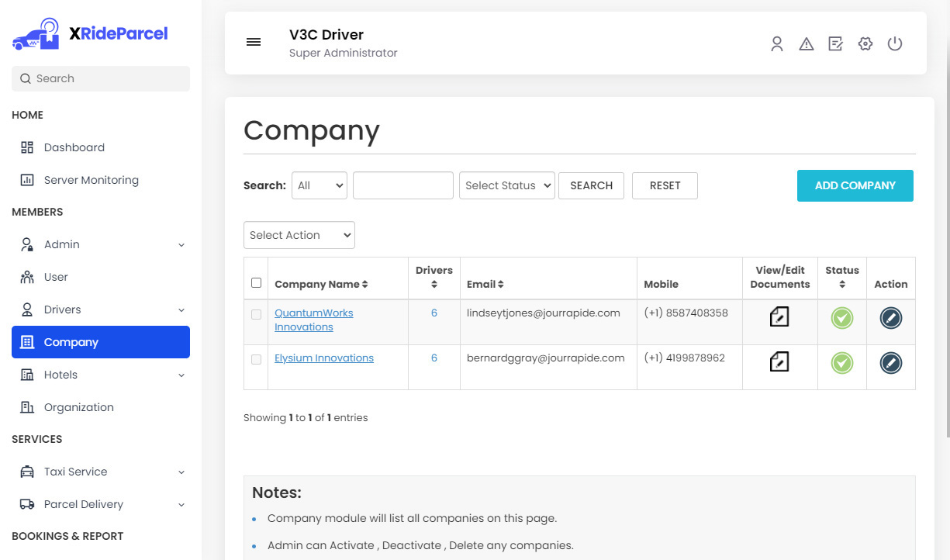Screen dimensions: 950x560
Task: Open the Select Status dropdown
Action: (507, 185)
